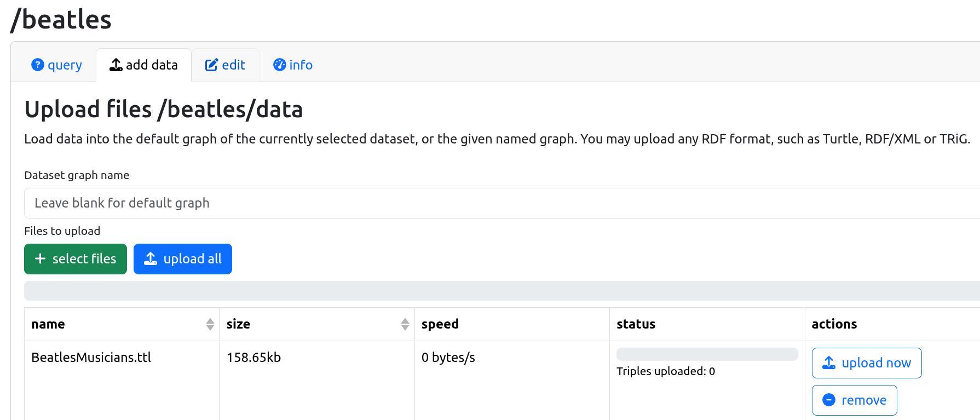Click the plus icon for select files
The image size is (980, 420).
tap(40, 258)
